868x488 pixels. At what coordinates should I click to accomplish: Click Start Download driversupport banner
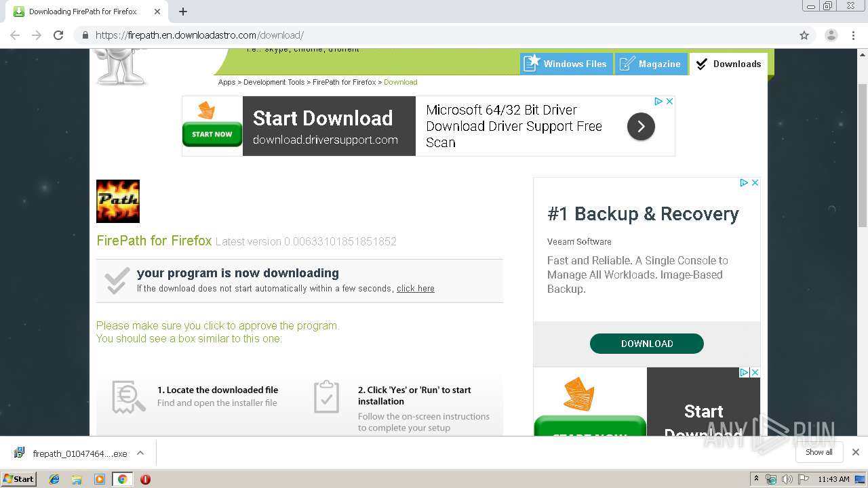click(329, 126)
